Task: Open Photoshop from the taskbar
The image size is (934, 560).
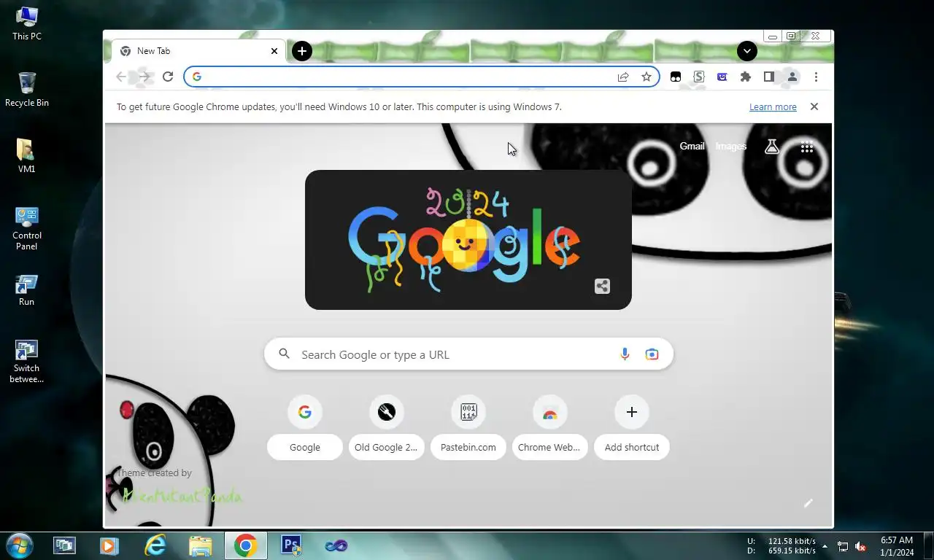Action: (x=291, y=545)
